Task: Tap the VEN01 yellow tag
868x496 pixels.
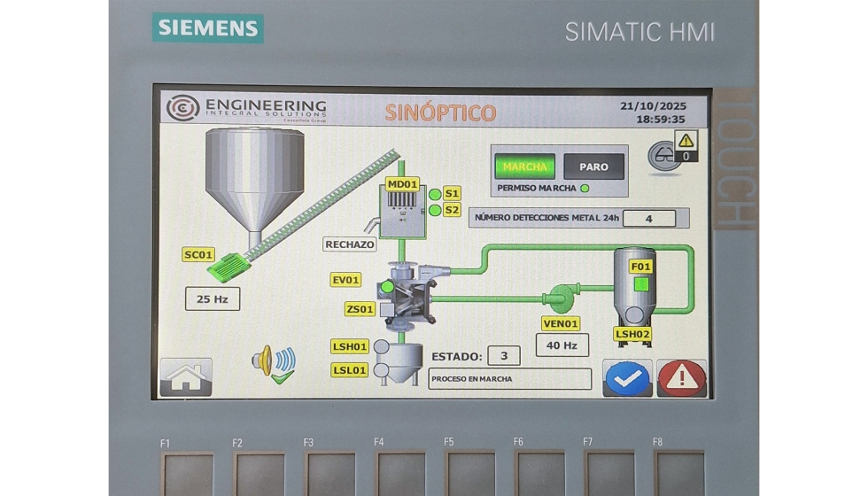Action: [x=561, y=324]
